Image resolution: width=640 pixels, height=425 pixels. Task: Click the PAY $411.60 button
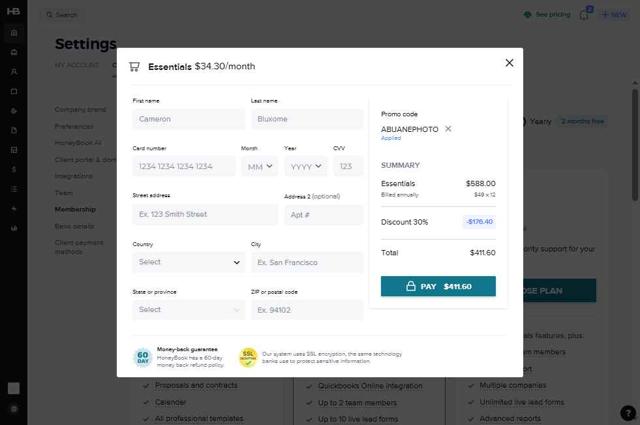[x=438, y=286]
